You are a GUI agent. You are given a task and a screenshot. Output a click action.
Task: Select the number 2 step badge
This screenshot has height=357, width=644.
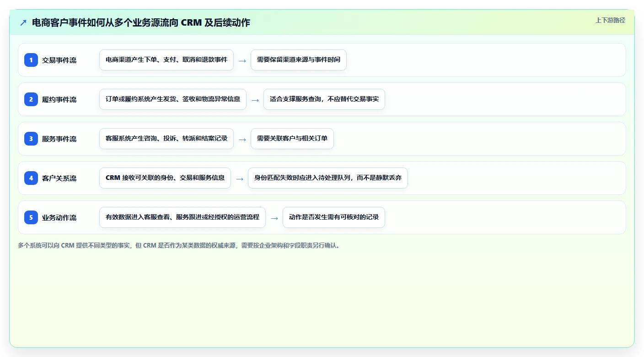(31, 99)
